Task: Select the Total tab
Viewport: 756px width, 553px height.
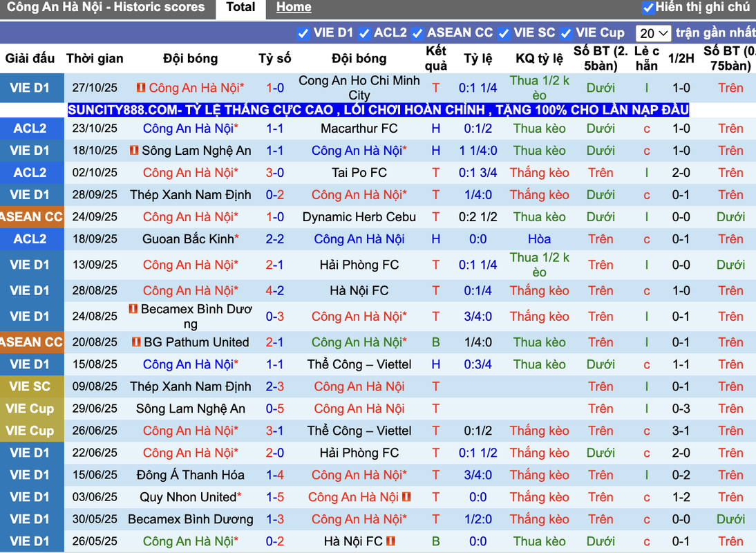Action: click(240, 7)
